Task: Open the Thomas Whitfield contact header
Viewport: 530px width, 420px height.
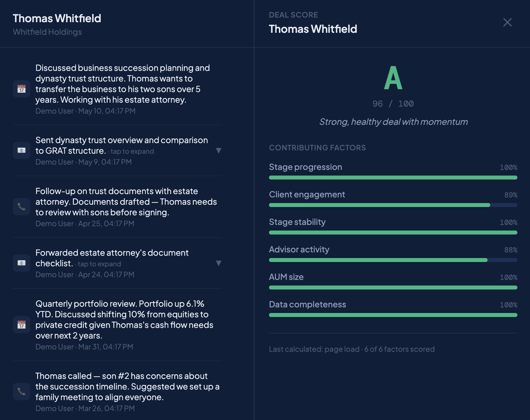Action: [57, 18]
